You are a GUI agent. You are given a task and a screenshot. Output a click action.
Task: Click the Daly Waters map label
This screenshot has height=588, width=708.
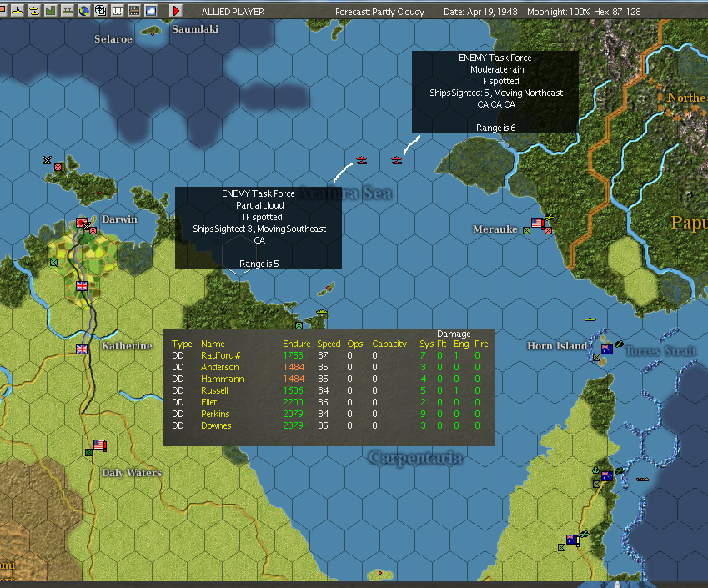point(132,473)
